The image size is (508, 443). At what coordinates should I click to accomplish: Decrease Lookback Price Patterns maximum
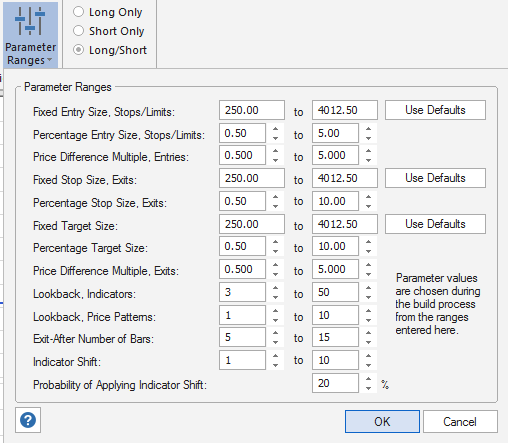(368, 320)
